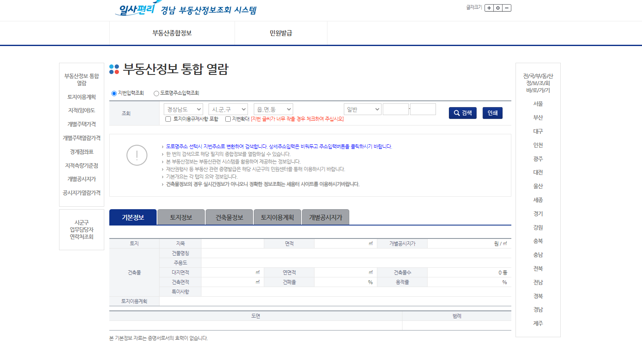Click the 인쇄 button
The image size is (642, 364).
tap(492, 113)
